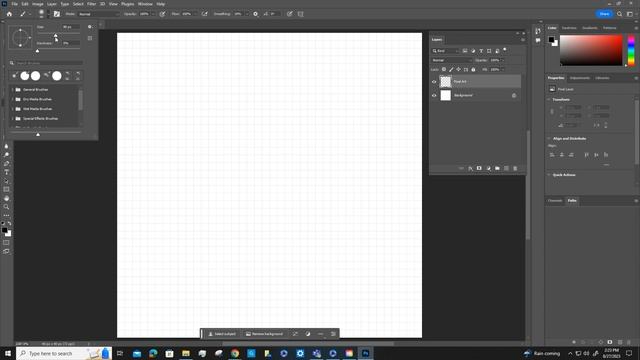Expand the Dry Media Brushes folder
The width and height of the screenshot is (640, 360).
tap(13, 99)
